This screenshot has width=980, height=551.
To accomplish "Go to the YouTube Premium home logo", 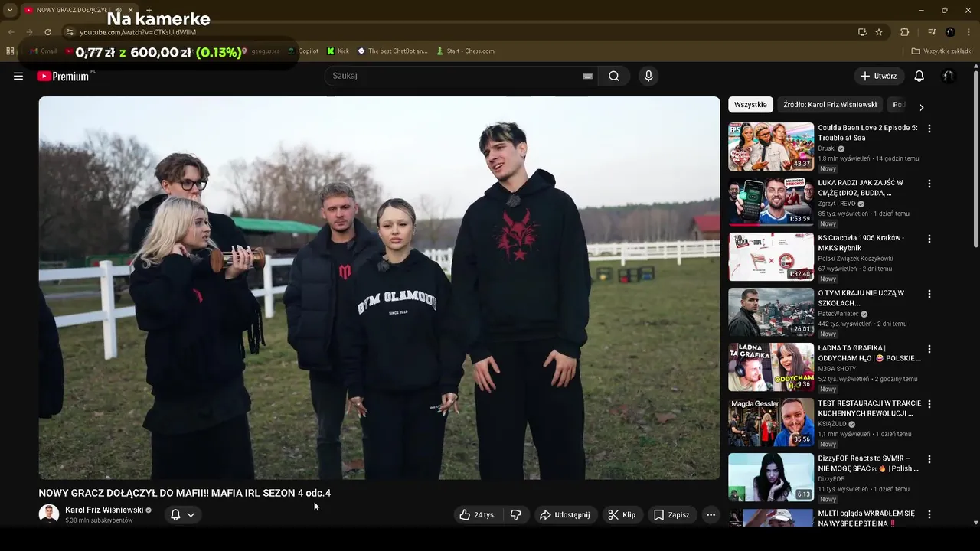I will point(64,76).
